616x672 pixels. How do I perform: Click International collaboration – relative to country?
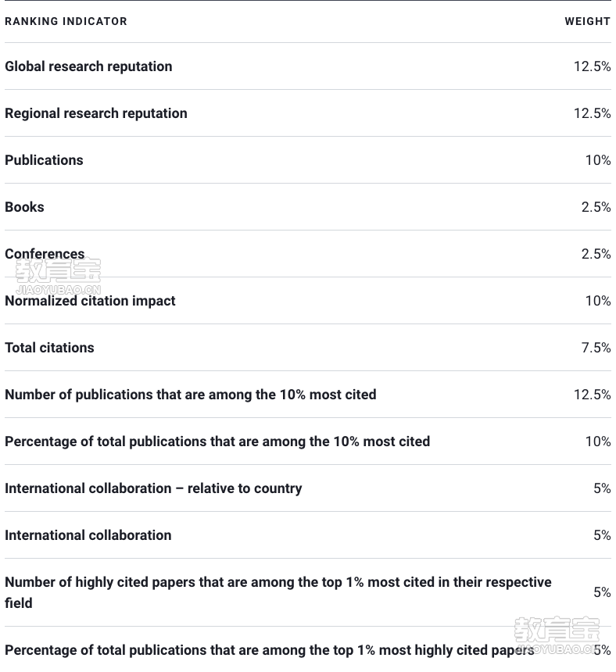coord(153,488)
